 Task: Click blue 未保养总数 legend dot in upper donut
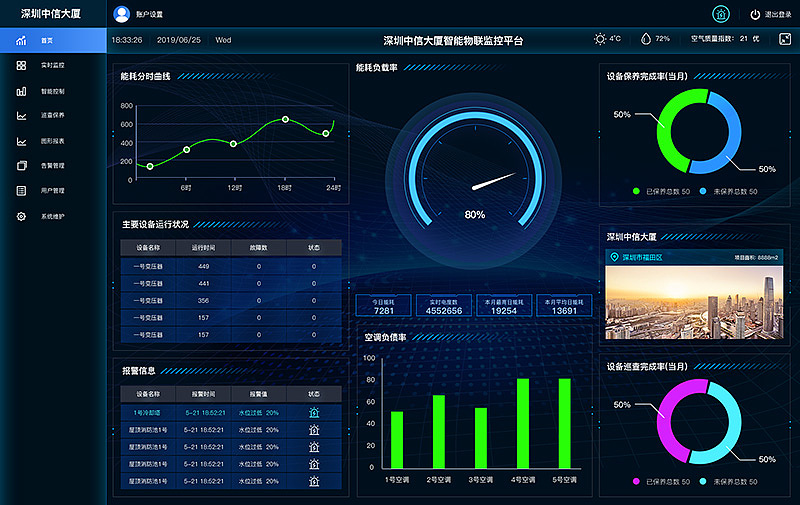click(x=703, y=191)
